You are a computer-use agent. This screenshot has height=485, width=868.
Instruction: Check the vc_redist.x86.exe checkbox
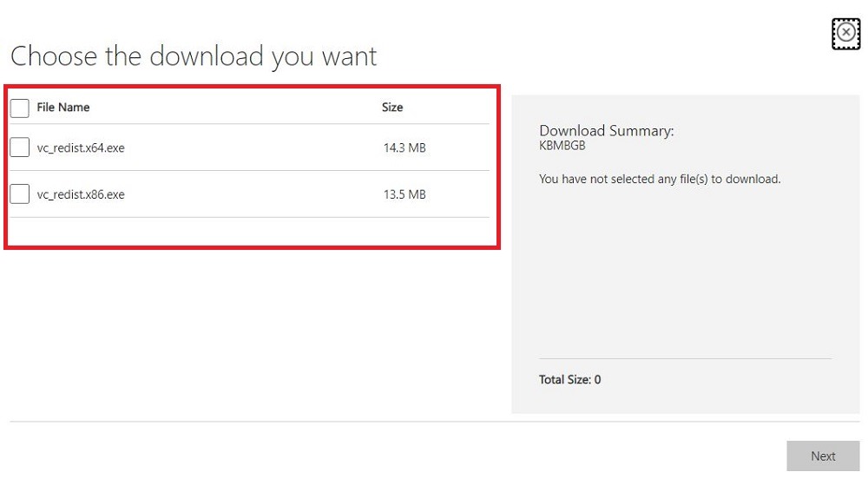coord(19,193)
